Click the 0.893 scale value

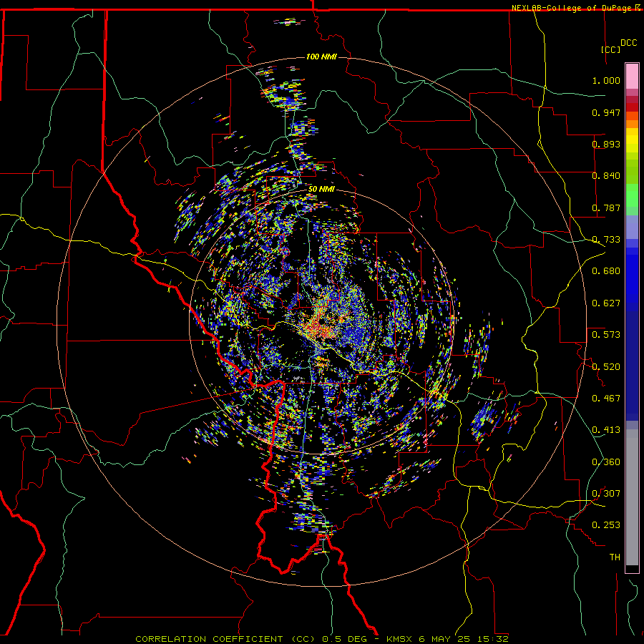coord(606,144)
